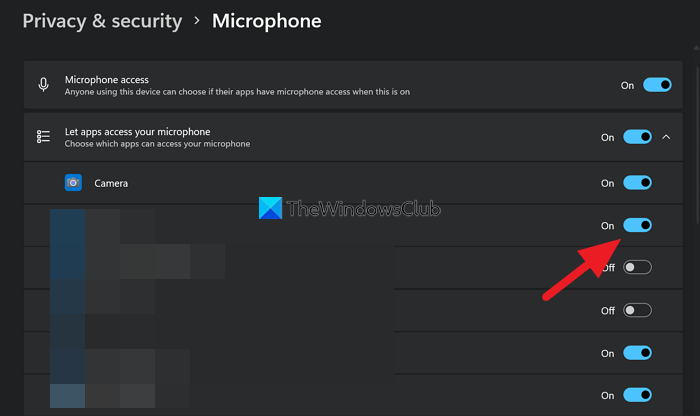The height and width of the screenshot is (416, 700).
Task: Turn off the second-to-last toggle in the list
Action: pyautogui.click(x=637, y=352)
